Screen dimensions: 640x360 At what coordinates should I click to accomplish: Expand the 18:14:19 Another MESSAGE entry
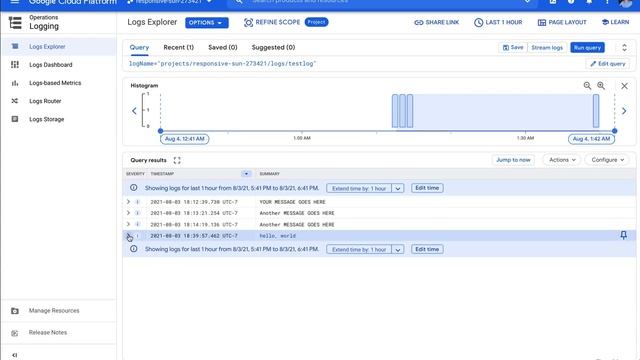pos(128,224)
